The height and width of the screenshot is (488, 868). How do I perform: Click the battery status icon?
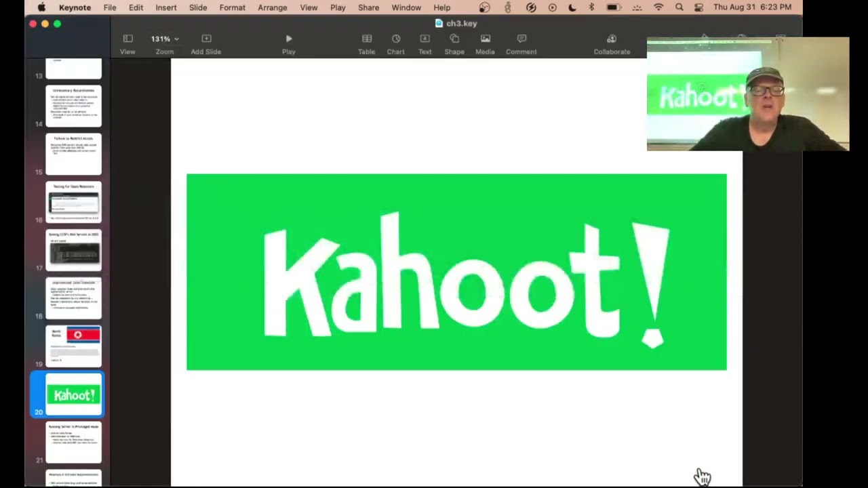[613, 7]
